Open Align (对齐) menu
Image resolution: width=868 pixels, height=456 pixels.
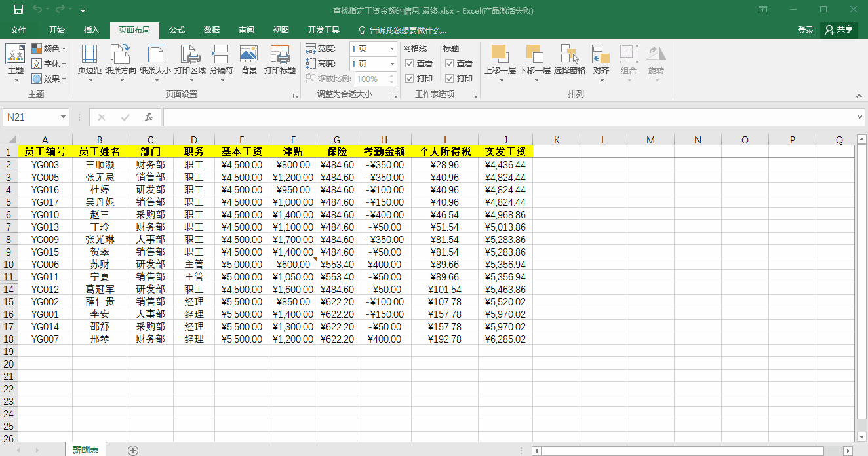[601, 63]
